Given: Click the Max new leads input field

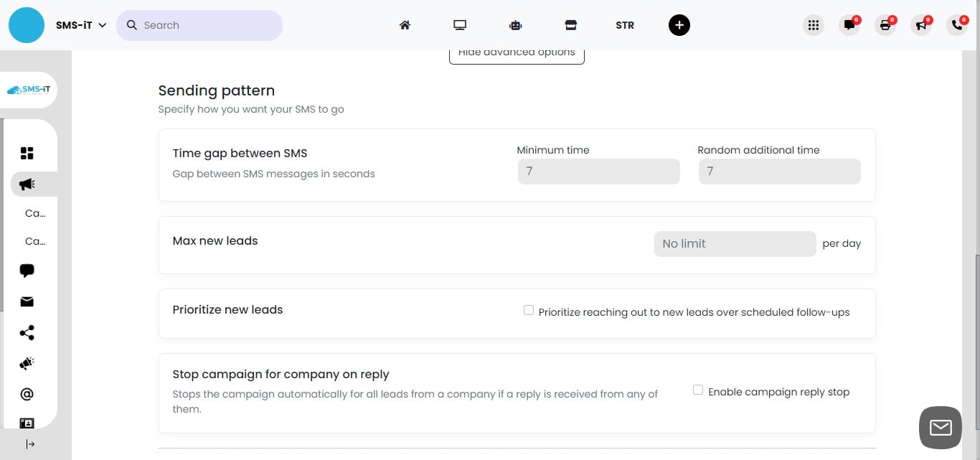Looking at the screenshot, I should point(735,244).
